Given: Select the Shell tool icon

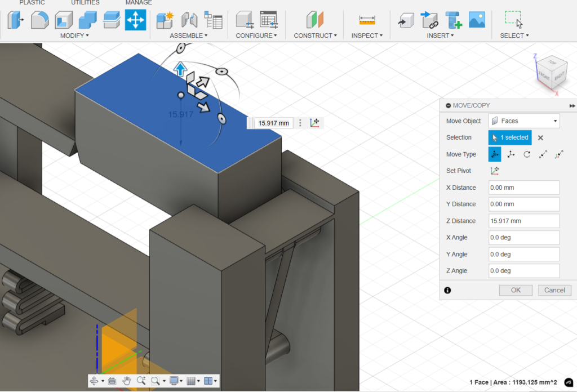Looking at the screenshot, I should tap(64, 20).
